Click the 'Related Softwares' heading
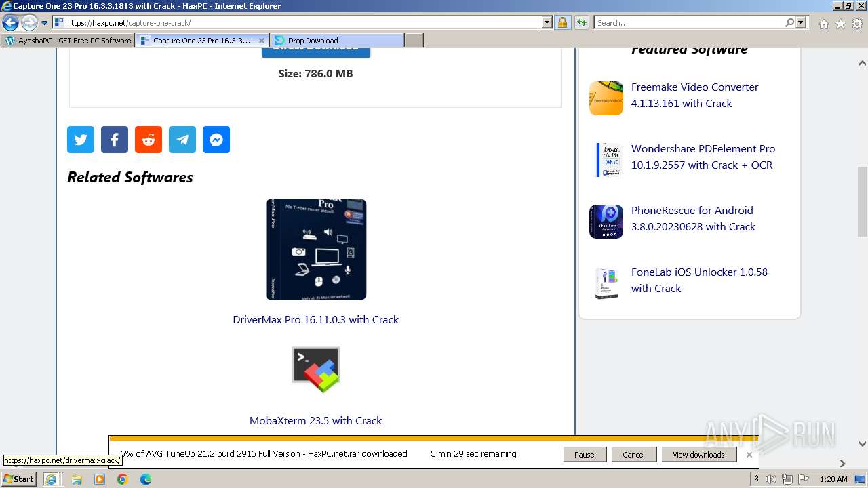868x488 pixels. (130, 177)
